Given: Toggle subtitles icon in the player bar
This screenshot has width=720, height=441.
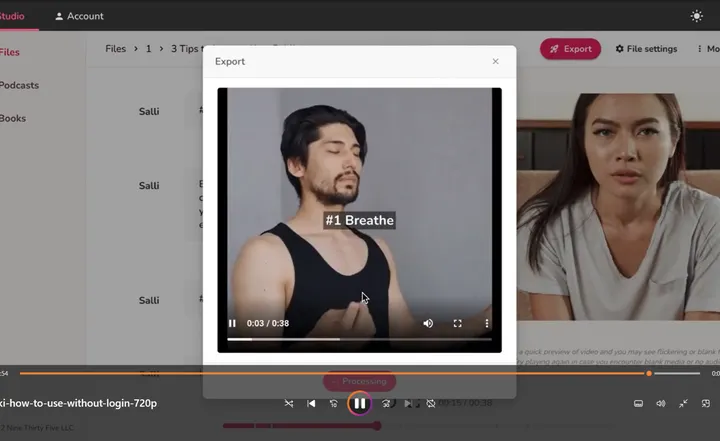Looking at the screenshot, I should click(x=638, y=403).
